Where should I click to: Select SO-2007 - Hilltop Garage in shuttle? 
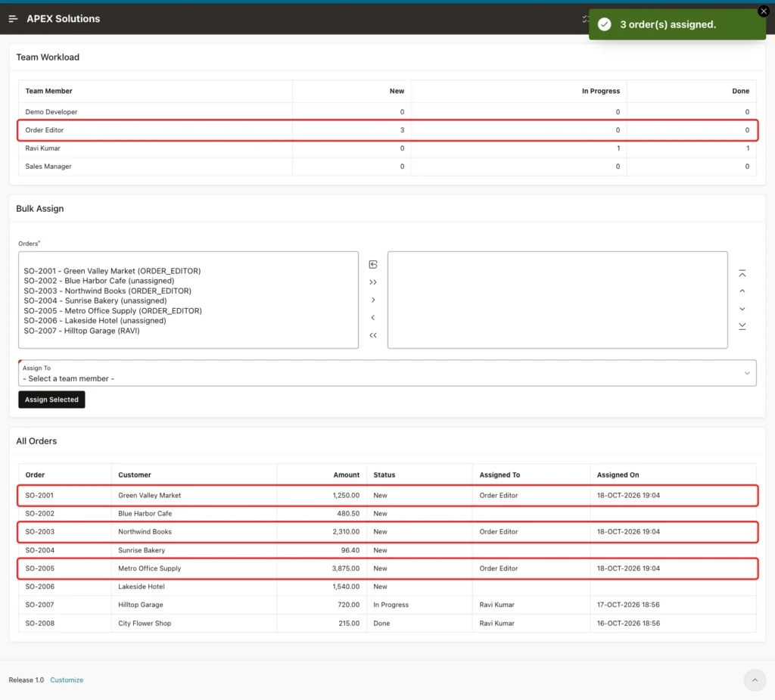click(82, 331)
